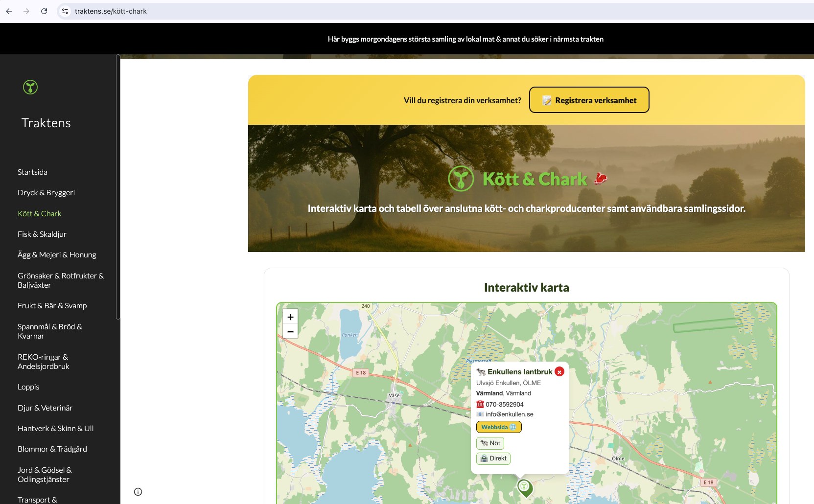Click the sidebar vertical scrollbar

pos(118,187)
